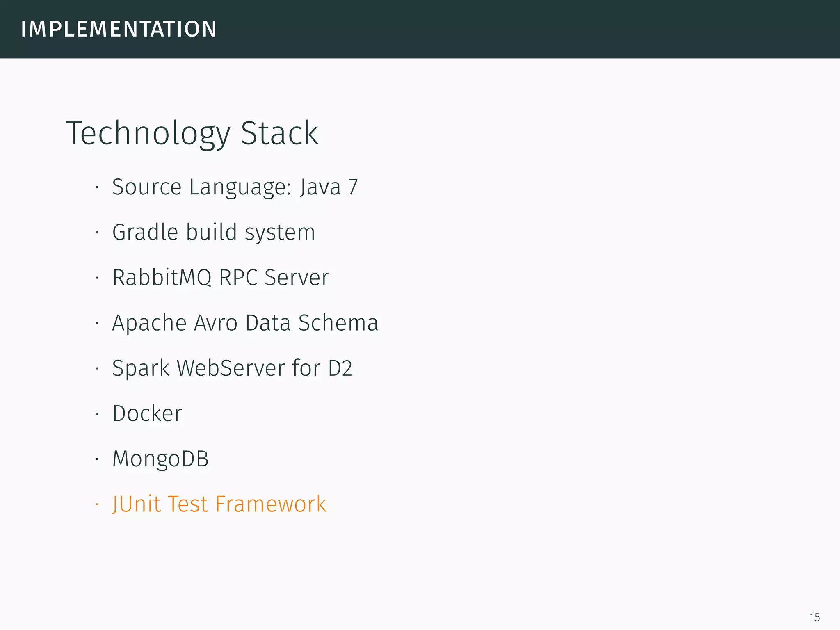Click the orange bullet dot before JUnit
Viewport: 840px width, 630px height.
point(97,504)
